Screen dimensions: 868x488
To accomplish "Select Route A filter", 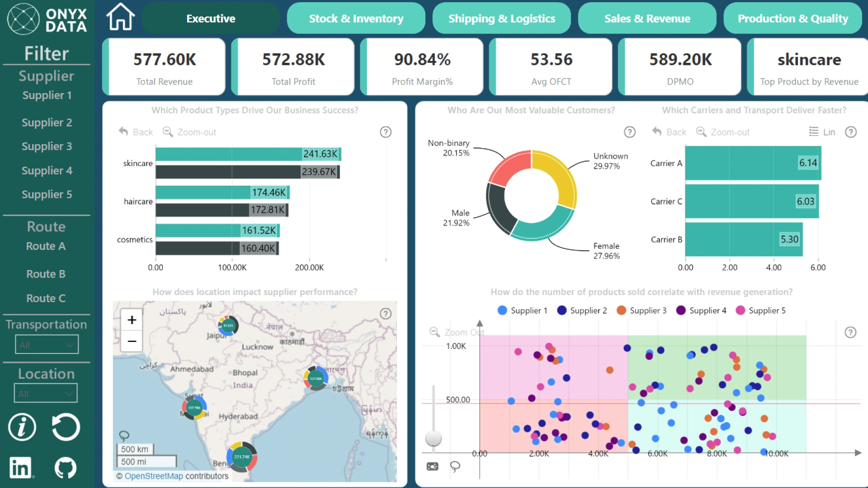I will [x=46, y=246].
